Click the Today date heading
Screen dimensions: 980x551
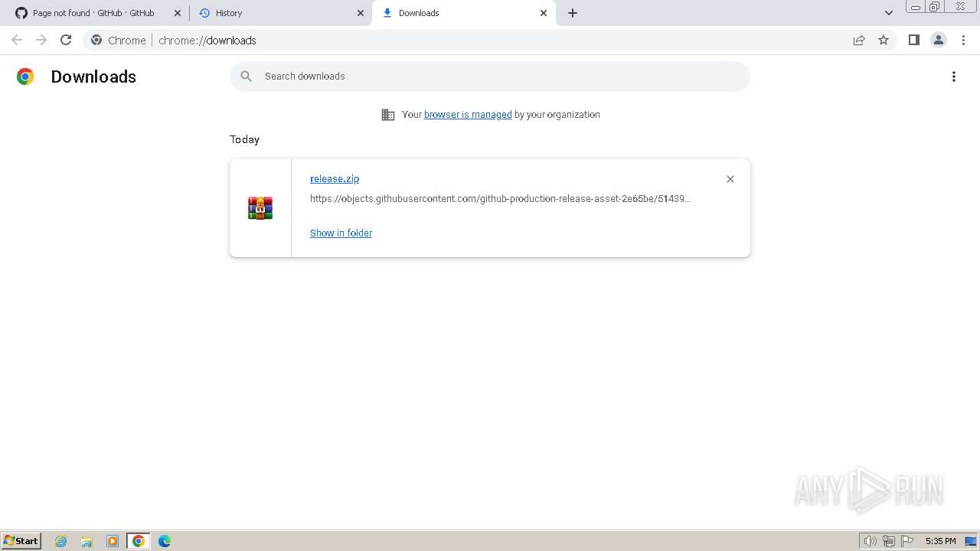tap(244, 139)
